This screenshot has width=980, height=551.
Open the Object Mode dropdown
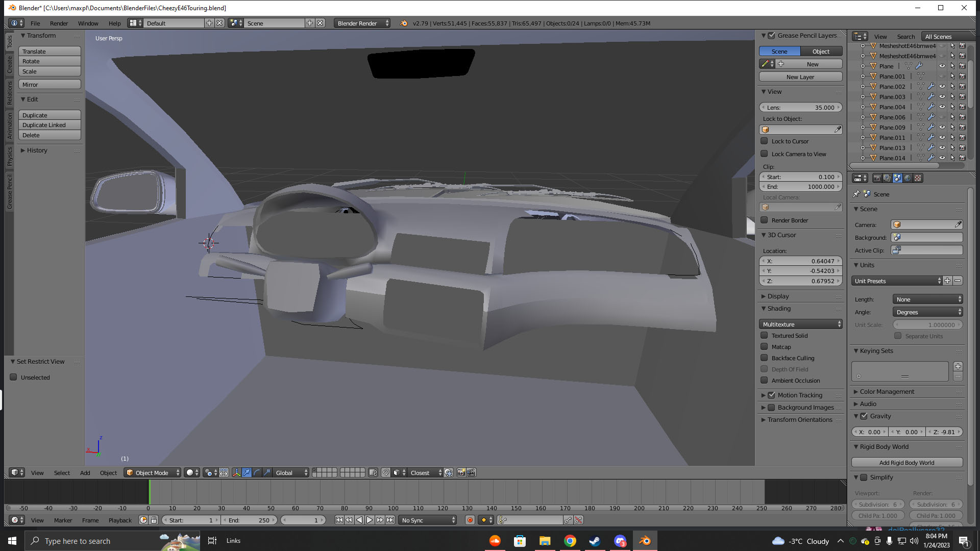coord(152,473)
